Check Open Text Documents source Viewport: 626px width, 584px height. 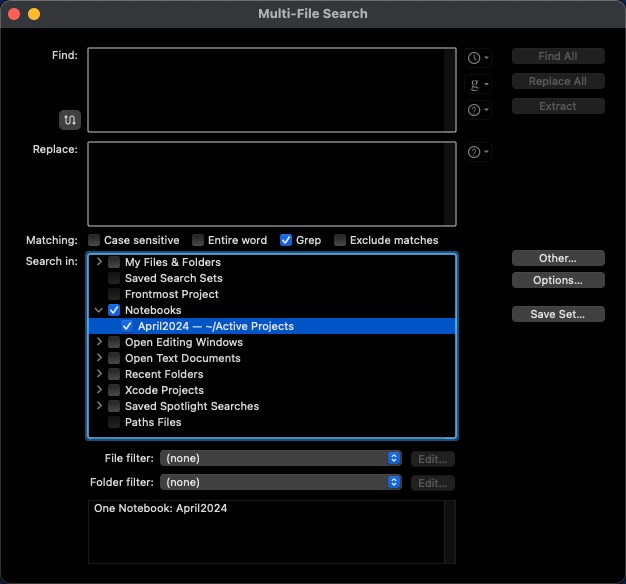click(x=114, y=358)
